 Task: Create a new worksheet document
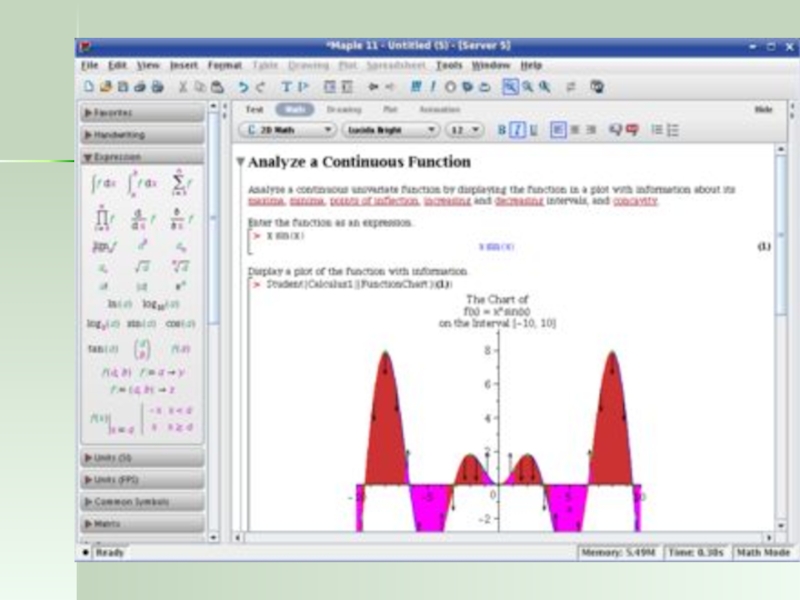click(x=89, y=87)
